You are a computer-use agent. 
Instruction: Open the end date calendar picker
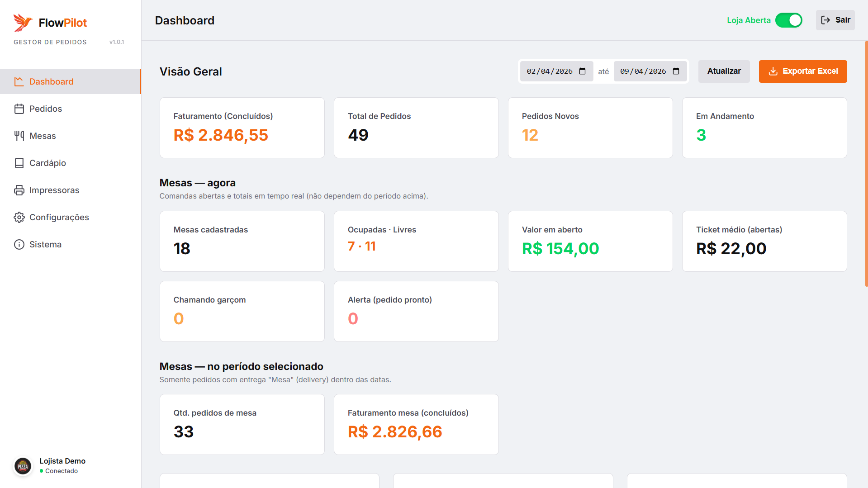(676, 71)
